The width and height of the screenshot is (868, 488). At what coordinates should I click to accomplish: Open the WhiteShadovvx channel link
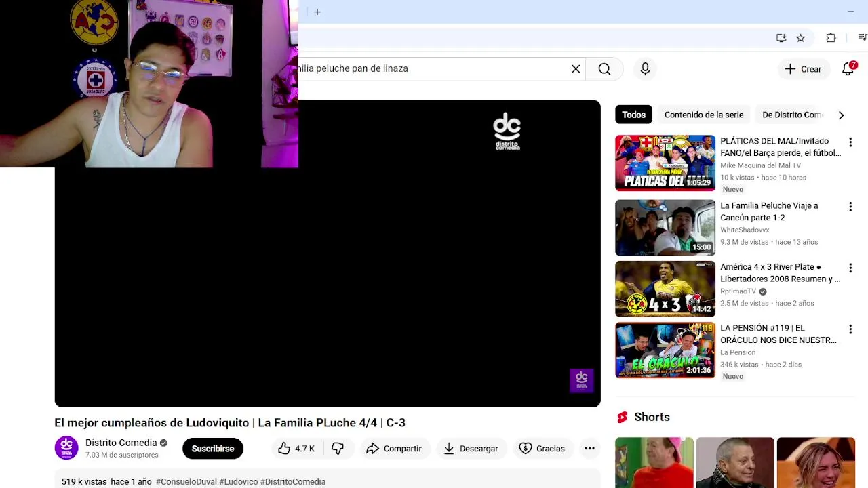(x=745, y=230)
